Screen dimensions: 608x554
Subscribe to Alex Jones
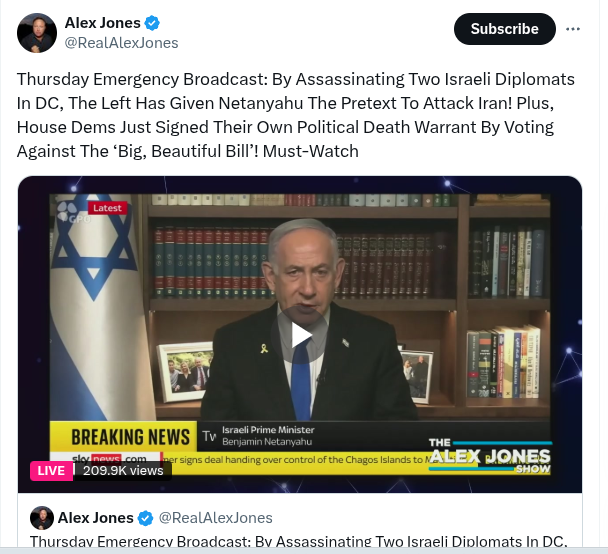(504, 29)
